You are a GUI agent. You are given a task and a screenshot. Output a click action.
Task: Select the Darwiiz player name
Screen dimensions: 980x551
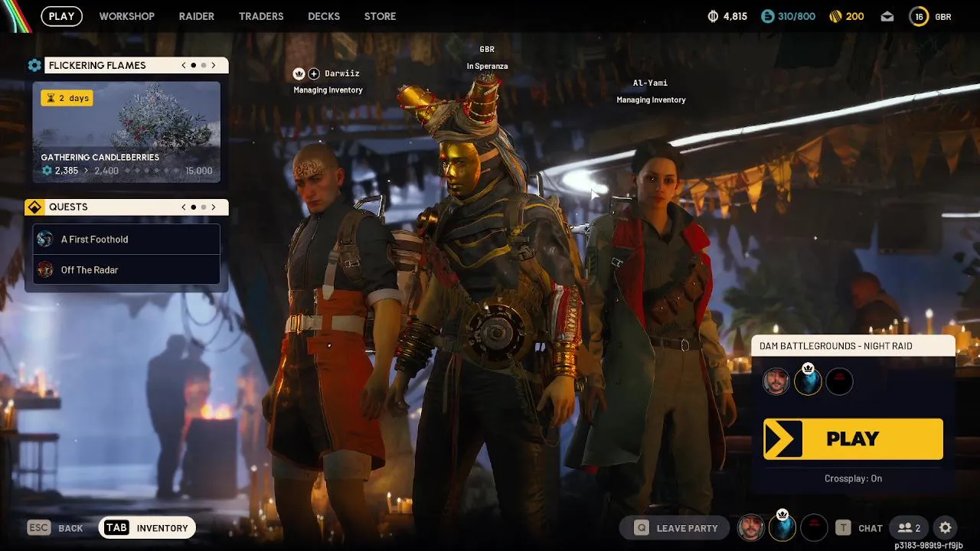[341, 73]
